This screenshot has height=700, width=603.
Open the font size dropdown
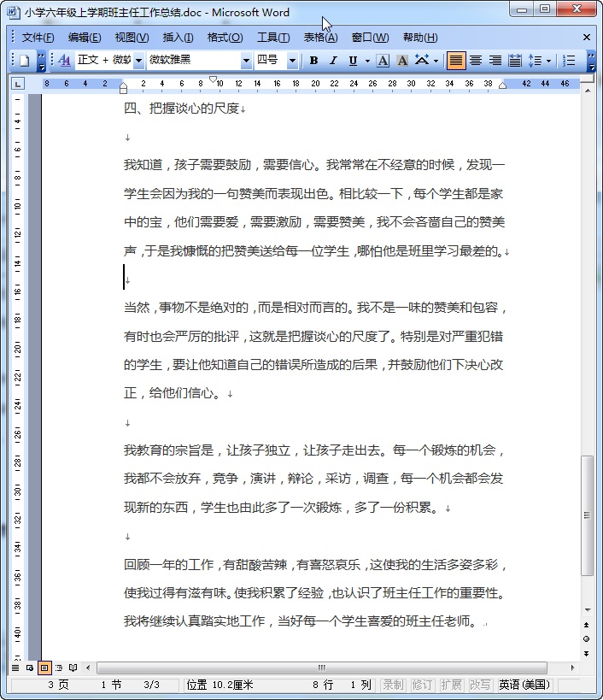click(293, 61)
